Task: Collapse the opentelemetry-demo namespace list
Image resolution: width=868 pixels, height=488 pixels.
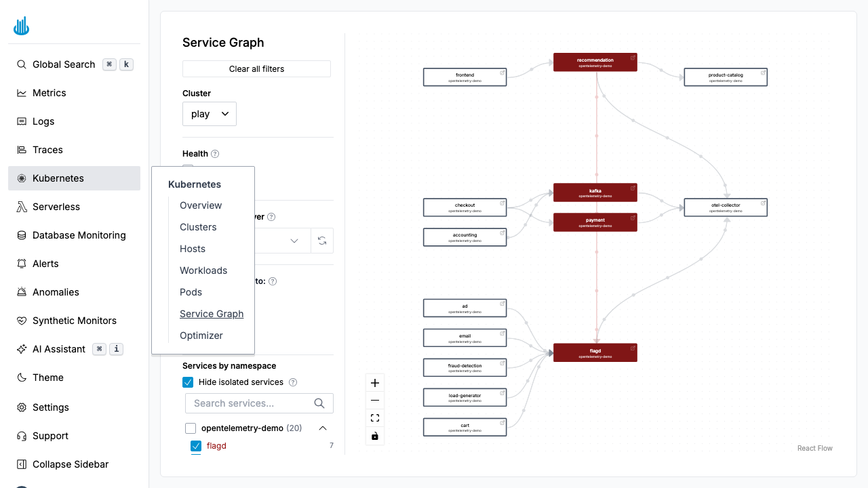Action: point(323,428)
